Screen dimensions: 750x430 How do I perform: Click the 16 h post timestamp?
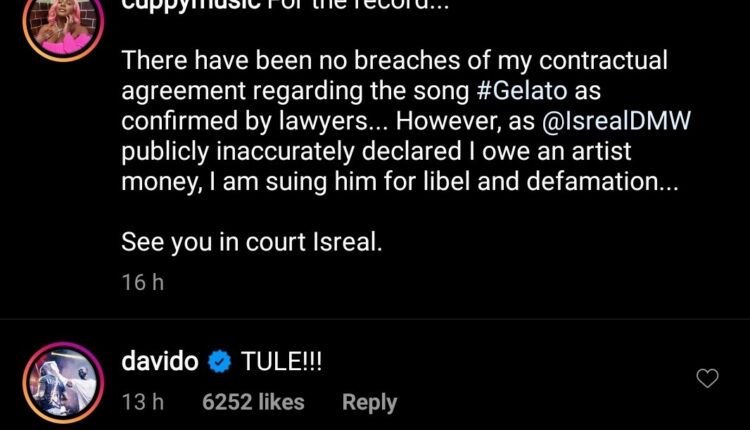coord(142,282)
